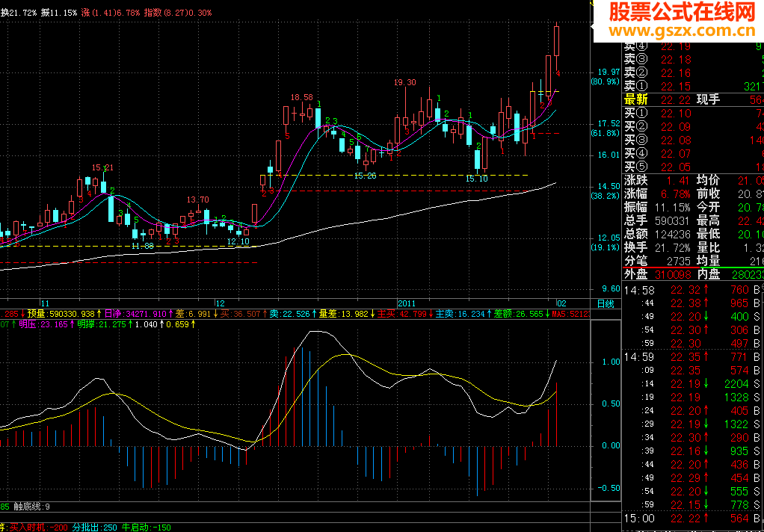Click the 指数(8.27)0.30% index text

point(178,13)
